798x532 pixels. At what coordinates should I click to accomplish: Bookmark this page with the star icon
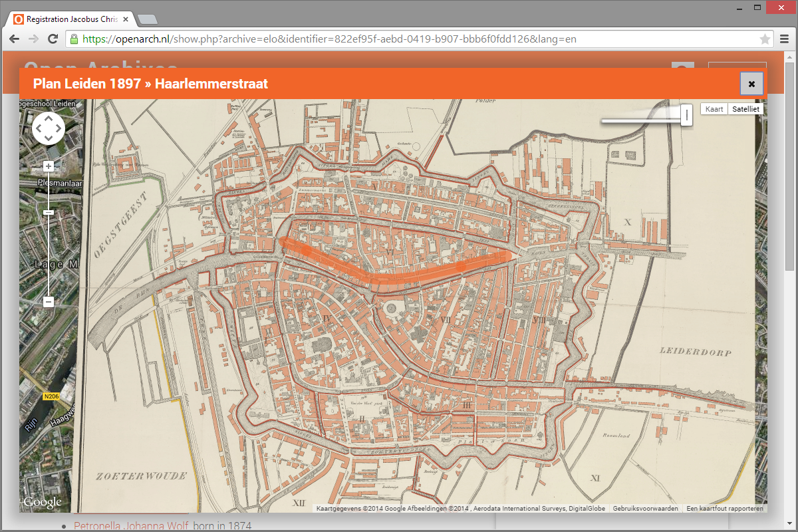coord(765,39)
